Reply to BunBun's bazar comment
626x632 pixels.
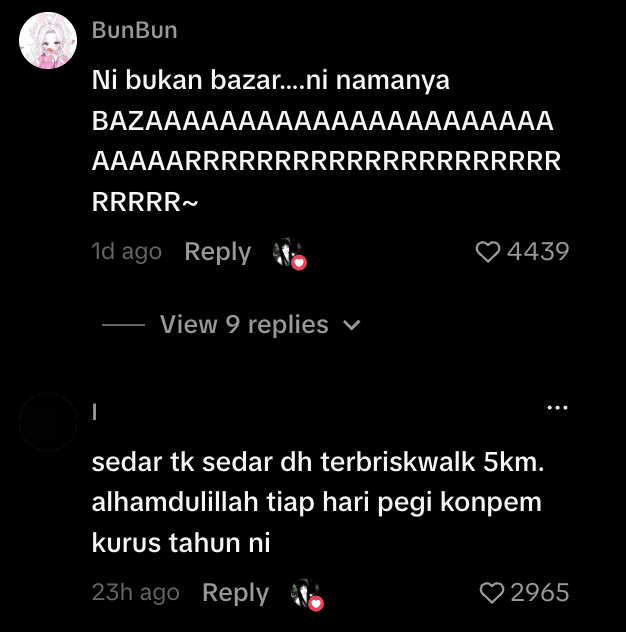click(218, 252)
